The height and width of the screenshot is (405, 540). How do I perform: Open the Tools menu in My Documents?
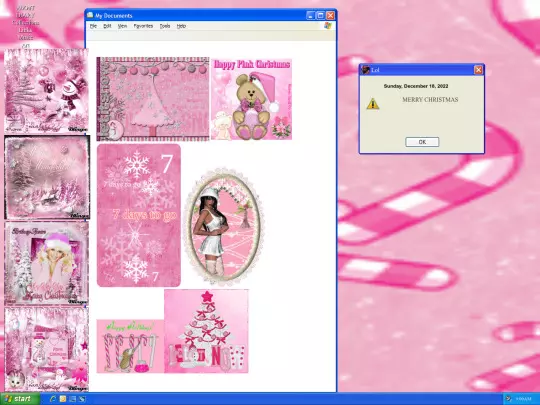coord(165,26)
